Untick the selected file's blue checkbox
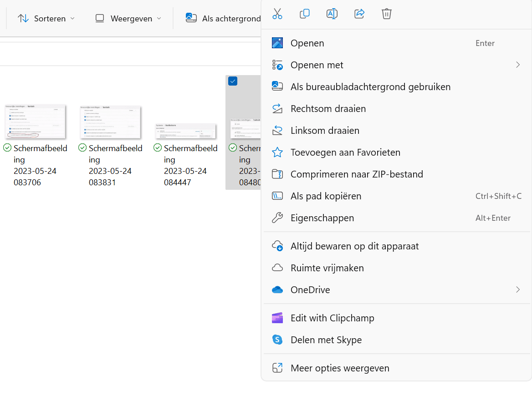 point(233,81)
